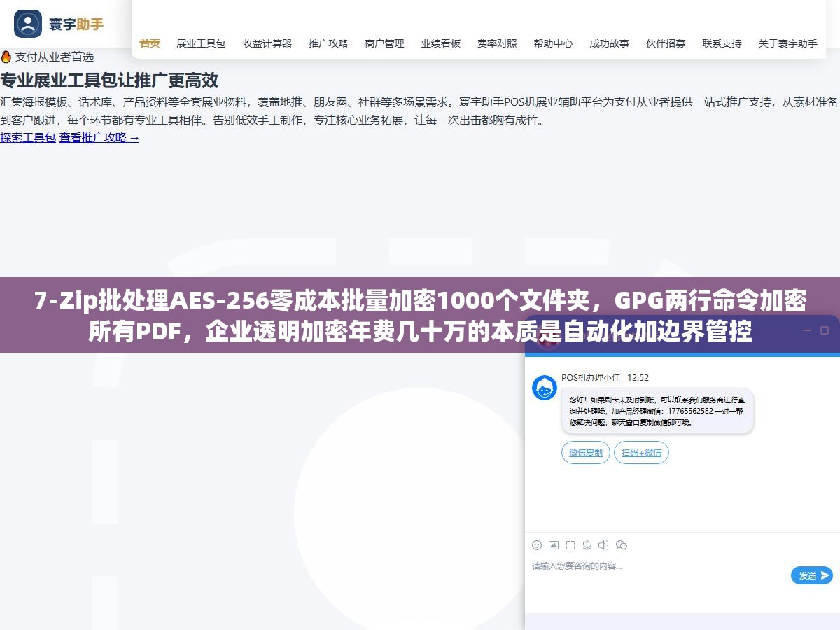Open the 业绩看板 nav item
Image resolution: width=840 pixels, height=630 pixels.
point(441,43)
